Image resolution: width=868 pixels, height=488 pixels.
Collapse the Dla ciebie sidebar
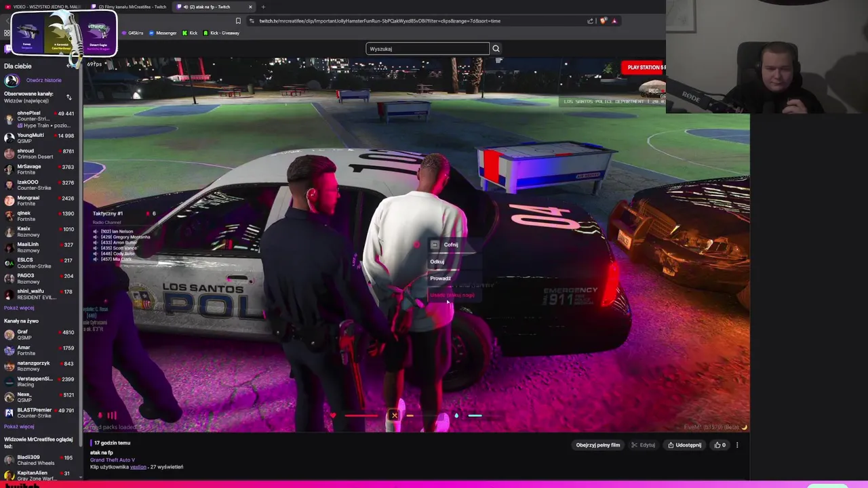tap(69, 66)
